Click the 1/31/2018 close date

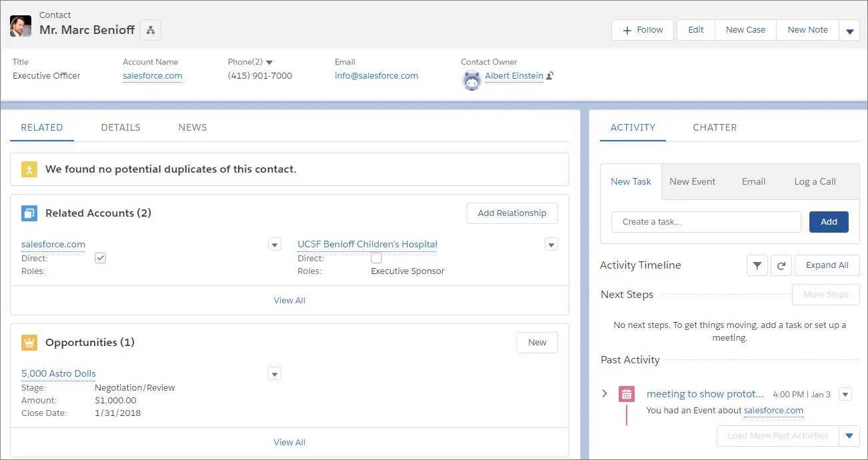[x=118, y=413]
